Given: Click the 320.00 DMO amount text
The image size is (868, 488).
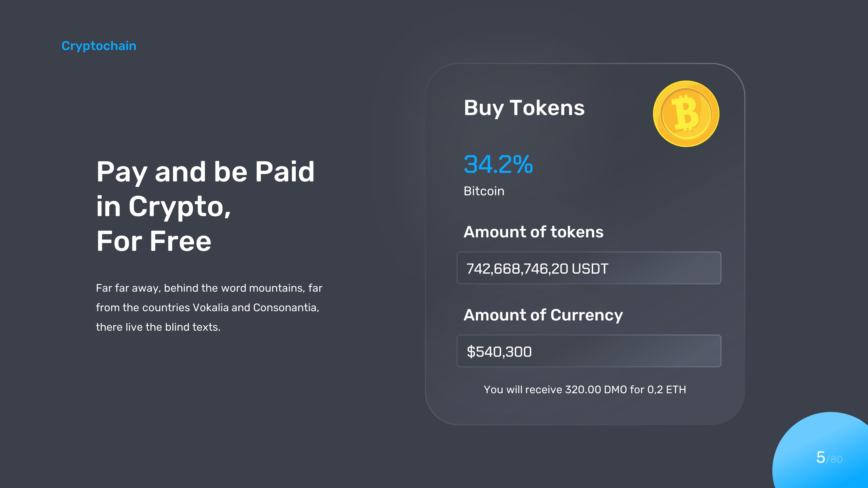Looking at the screenshot, I should tap(596, 389).
